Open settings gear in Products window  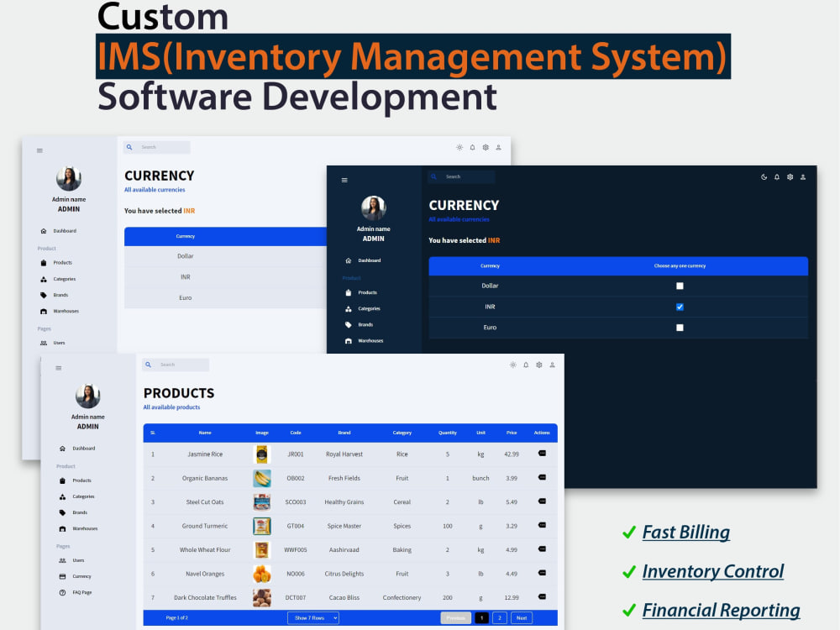click(x=539, y=365)
